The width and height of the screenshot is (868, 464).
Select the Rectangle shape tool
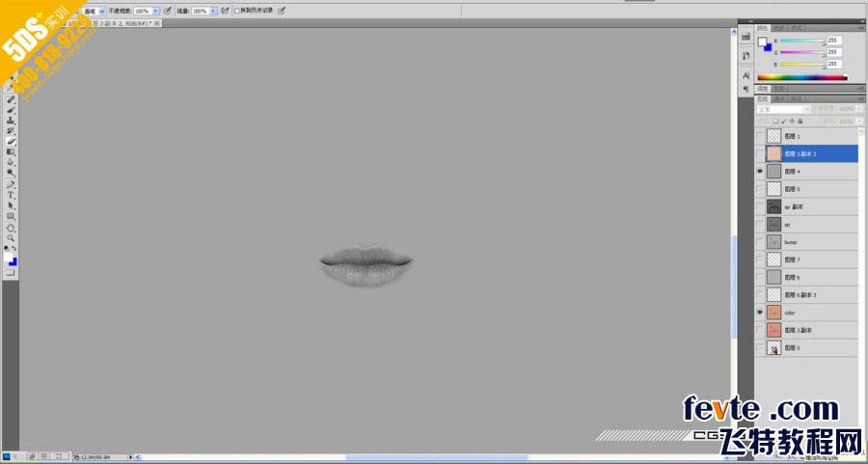11,215
